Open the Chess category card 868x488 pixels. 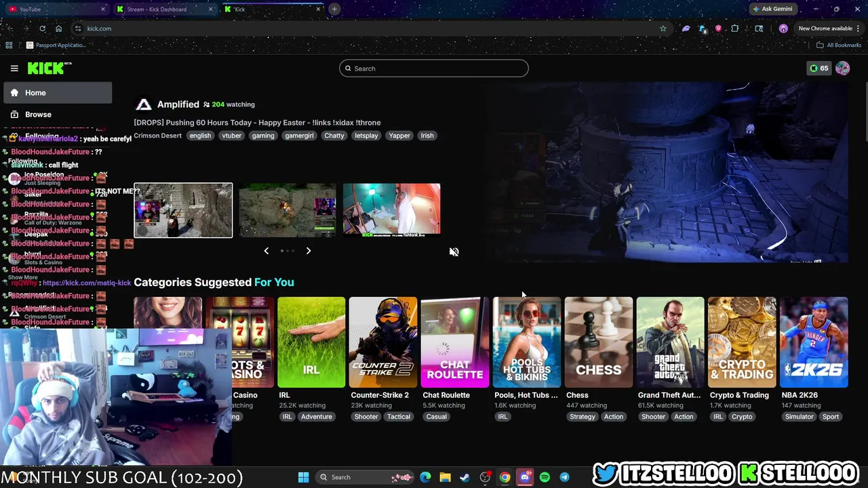599,342
